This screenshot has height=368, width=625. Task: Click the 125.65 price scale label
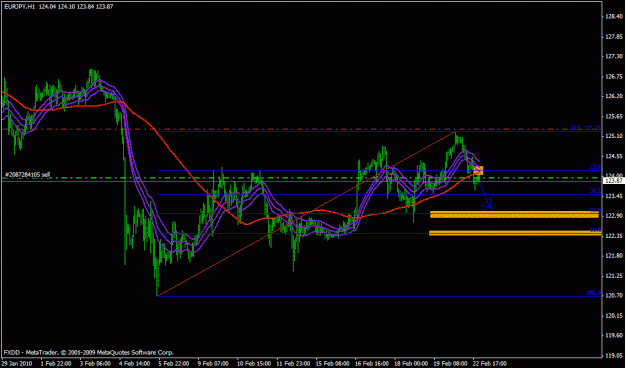[x=614, y=116]
